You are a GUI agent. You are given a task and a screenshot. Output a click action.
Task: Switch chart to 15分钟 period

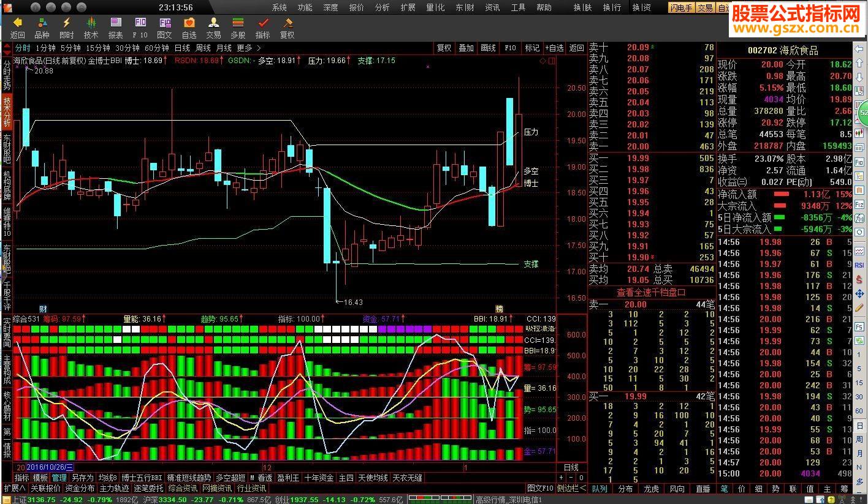coord(98,48)
